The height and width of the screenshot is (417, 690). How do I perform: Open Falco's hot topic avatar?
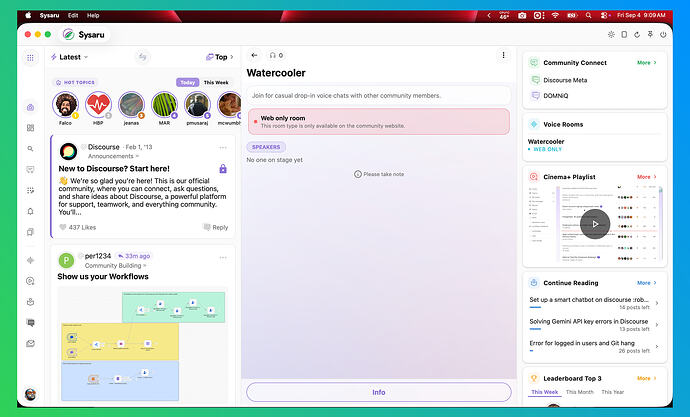tap(65, 105)
